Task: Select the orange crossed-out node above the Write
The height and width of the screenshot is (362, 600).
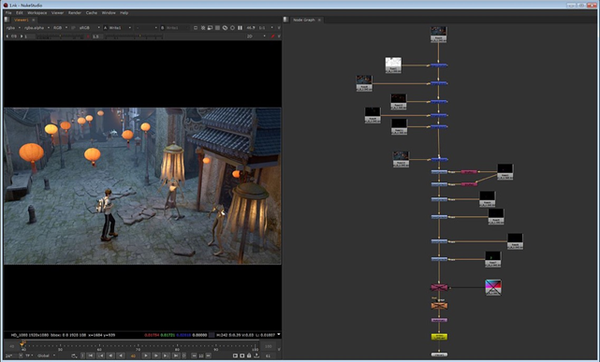Action: click(439, 306)
